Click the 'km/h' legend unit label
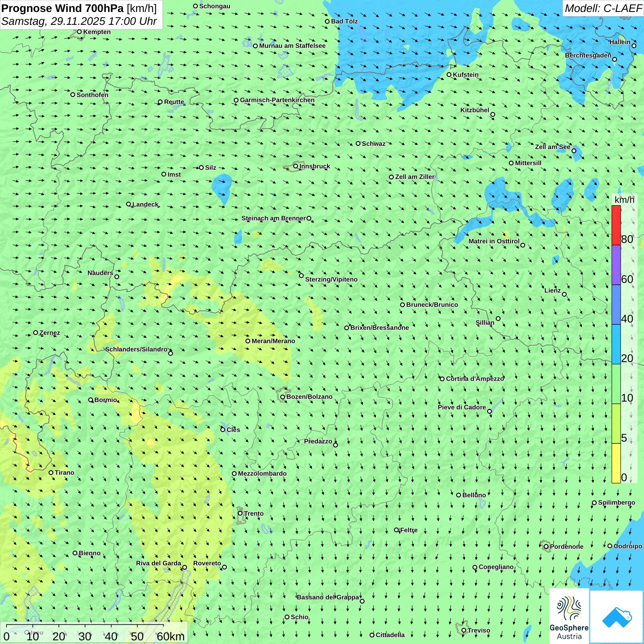644x644 pixels. pyautogui.click(x=624, y=200)
